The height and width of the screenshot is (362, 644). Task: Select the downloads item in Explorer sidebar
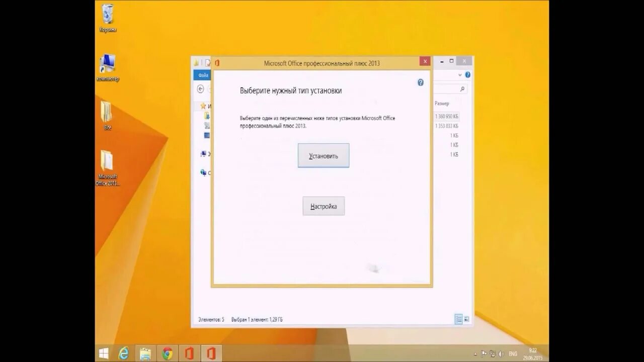[207, 116]
